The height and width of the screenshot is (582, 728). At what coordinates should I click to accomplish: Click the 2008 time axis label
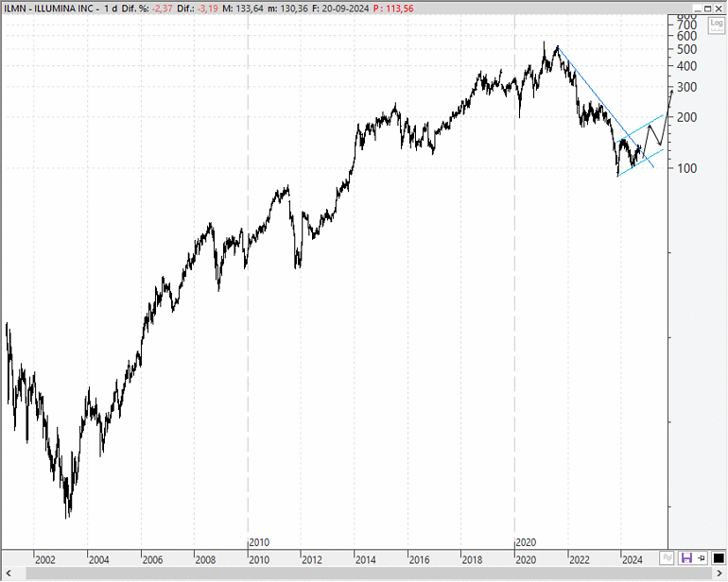pyautogui.click(x=205, y=559)
